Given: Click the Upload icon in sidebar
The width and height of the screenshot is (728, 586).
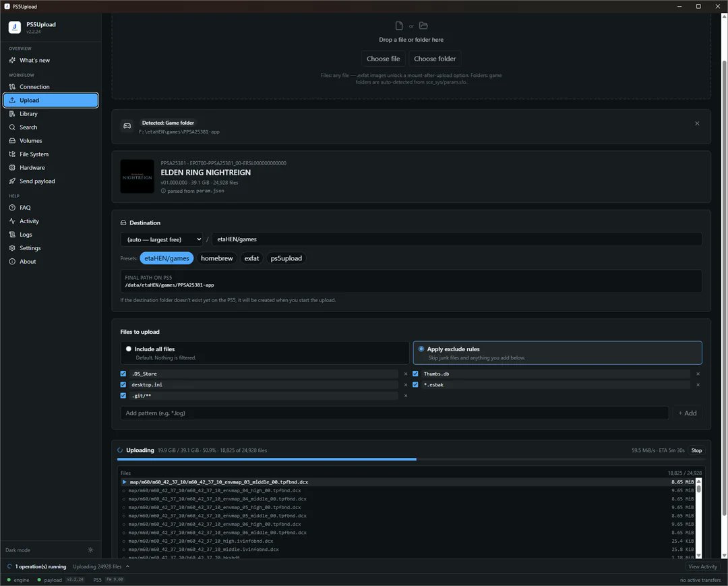Looking at the screenshot, I should click(12, 100).
